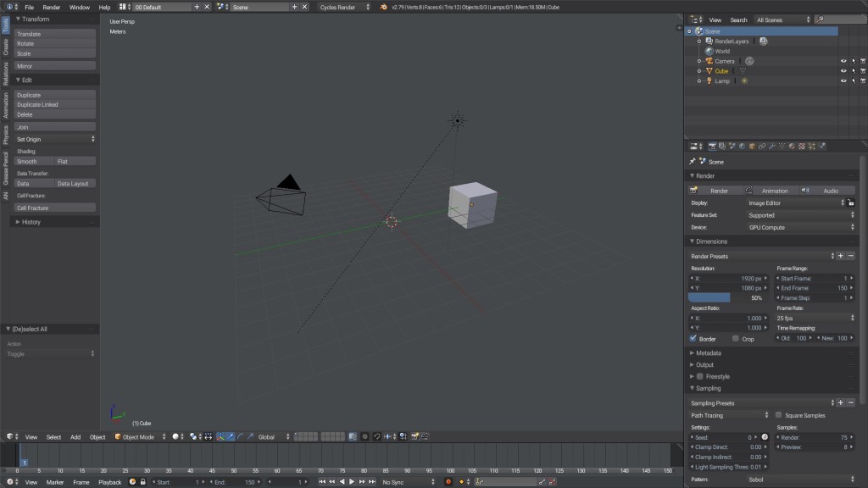The width and height of the screenshot is (868, 488).
Task: Hide the Cube in the outliner
Action: tap(843, 70)
